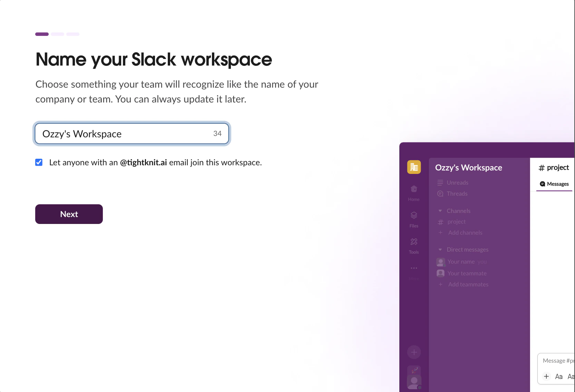
Task: Expand the create-new plus button in the rail
Action: [413, 352]
